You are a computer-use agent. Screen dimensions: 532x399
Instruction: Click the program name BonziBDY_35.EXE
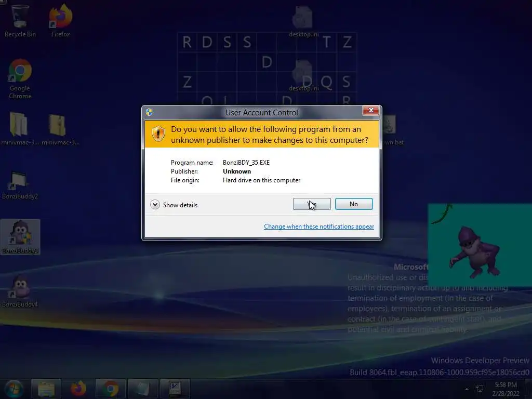pos(246,163)
